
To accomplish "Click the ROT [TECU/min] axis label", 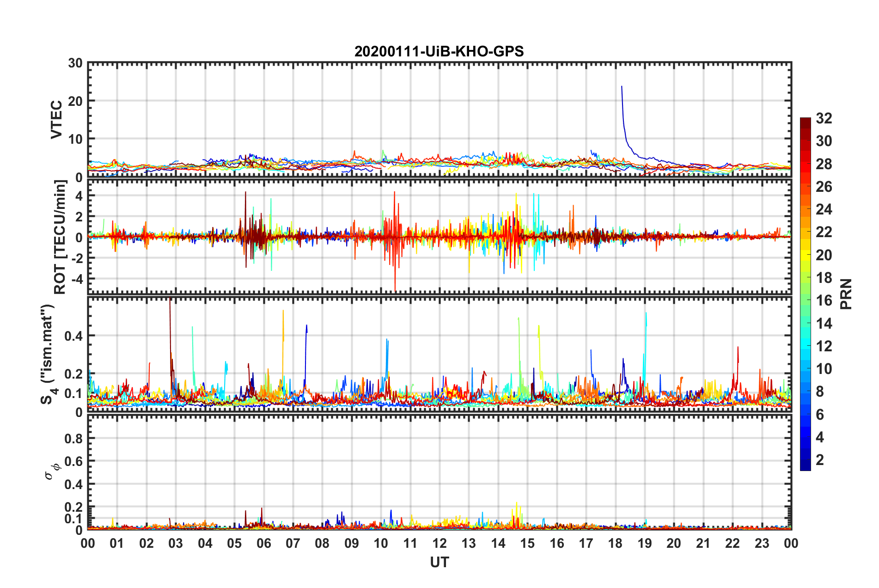I will click(x=60, y=237).
